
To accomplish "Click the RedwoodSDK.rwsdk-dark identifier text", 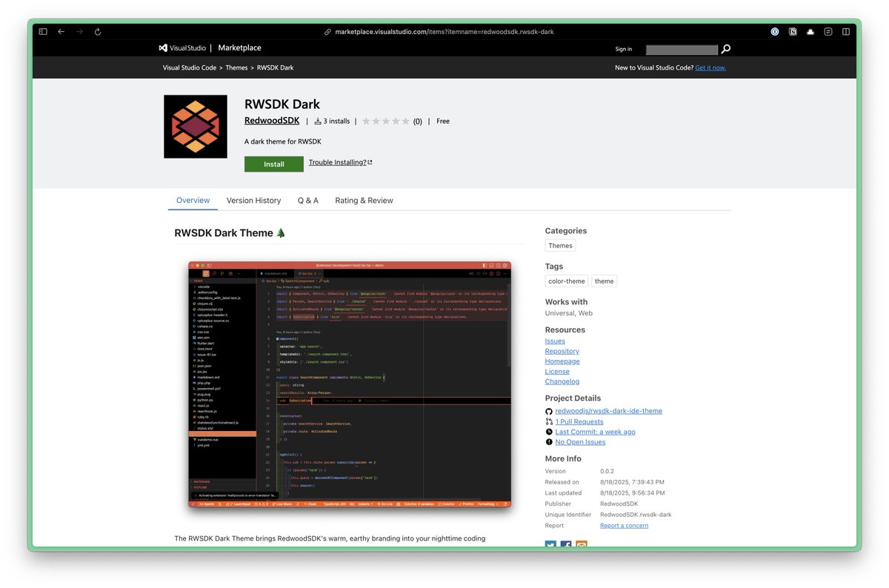I will click(x=636, y=515).
